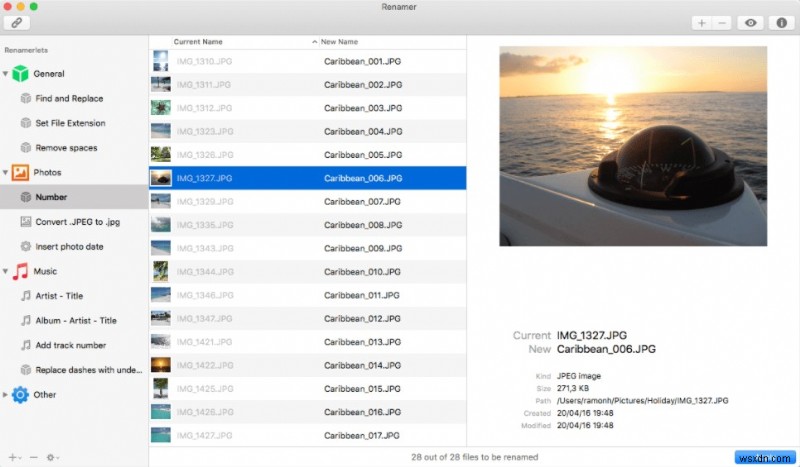Click the minus toolbar button
This screenshot has width=800, height=467.
[722, 23]
